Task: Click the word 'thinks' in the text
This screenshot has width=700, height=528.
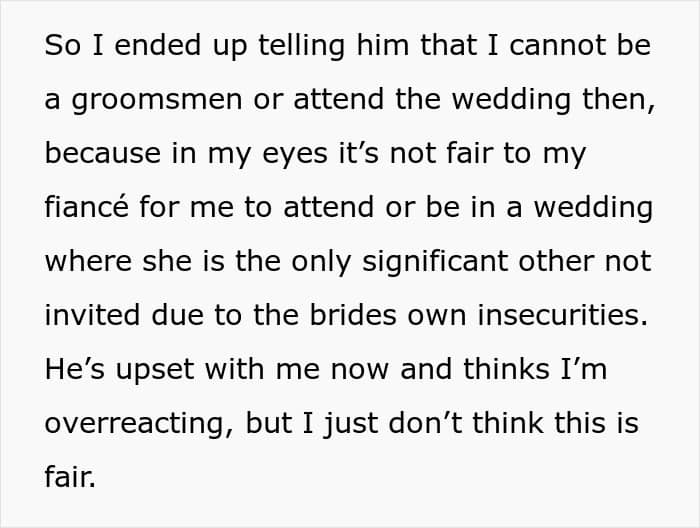Action: click(506, 369)
